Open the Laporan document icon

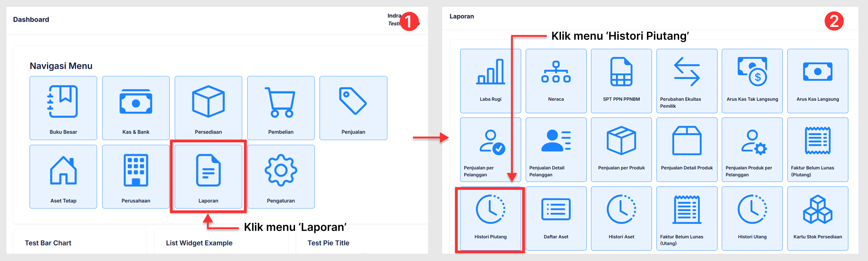pos(208,170)
